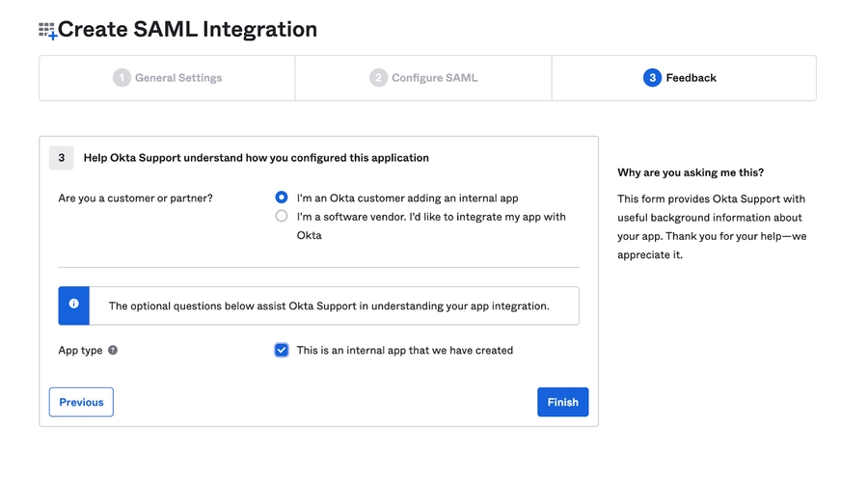868x502 pixels.
Task: Click the blue step 3 circle in Feedback tab
Action: coord(652,78)
